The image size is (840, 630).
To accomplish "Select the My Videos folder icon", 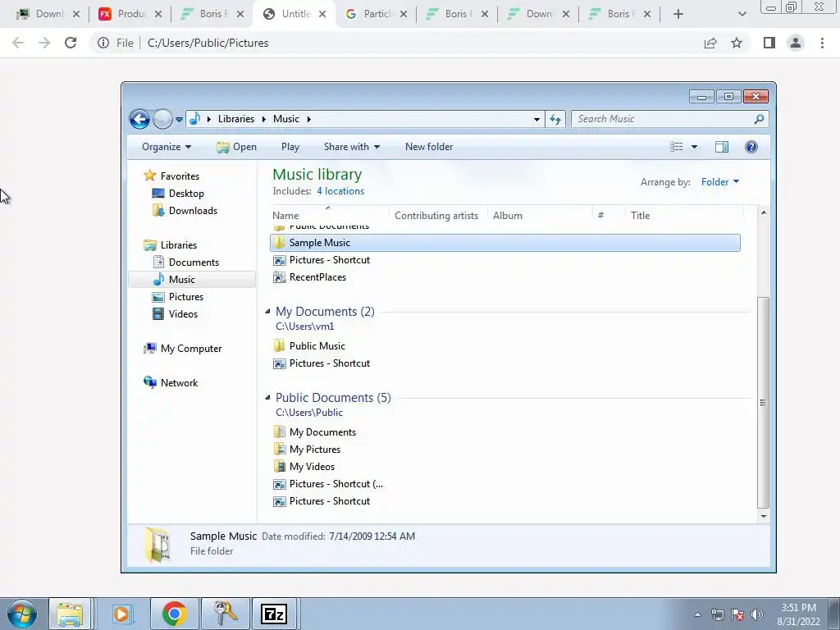I will pyautogui.click(x=279, y=466).
